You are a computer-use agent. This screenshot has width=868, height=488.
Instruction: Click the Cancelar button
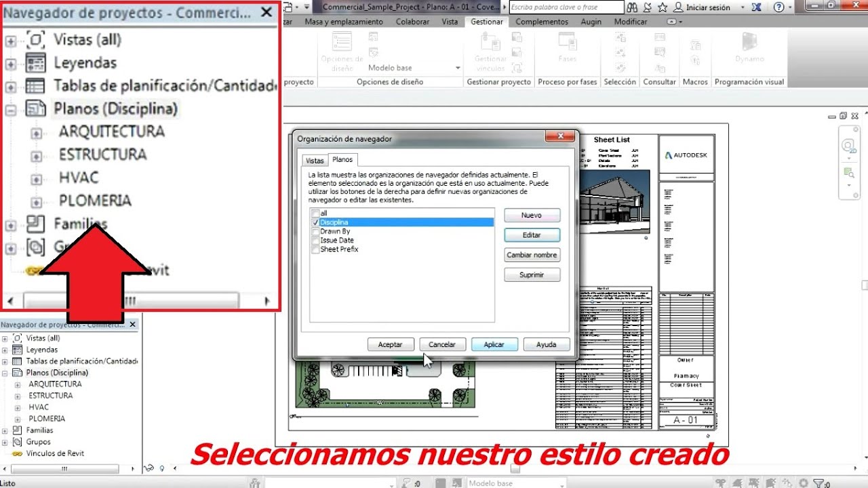pos(442,344)
